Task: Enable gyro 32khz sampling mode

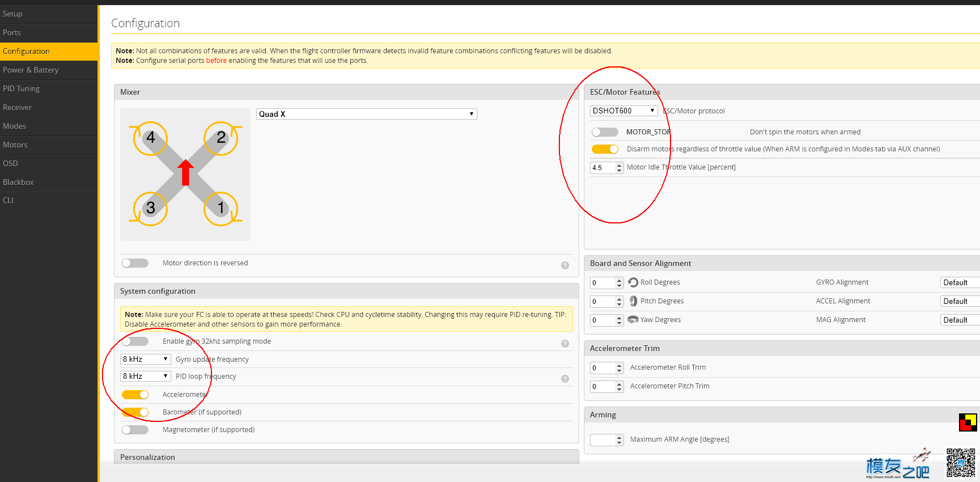Action: point(135,341)
